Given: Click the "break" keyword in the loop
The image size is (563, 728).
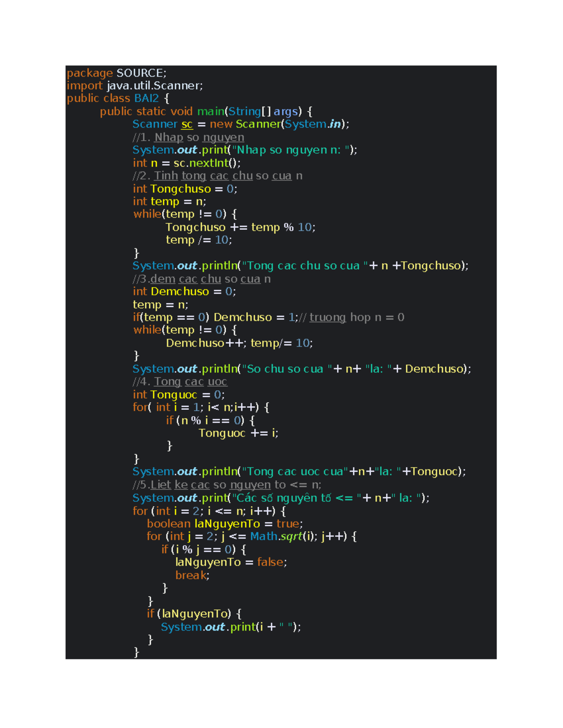Looking at the screenshot, I should [191, 575].
